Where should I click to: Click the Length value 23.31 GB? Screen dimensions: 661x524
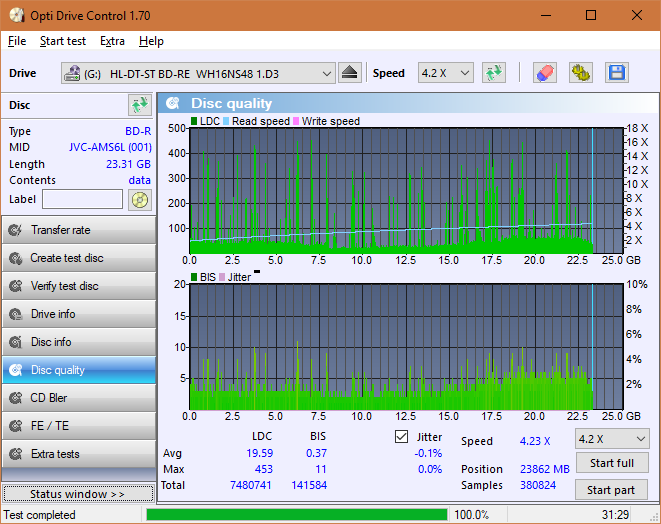click(128, 164)
